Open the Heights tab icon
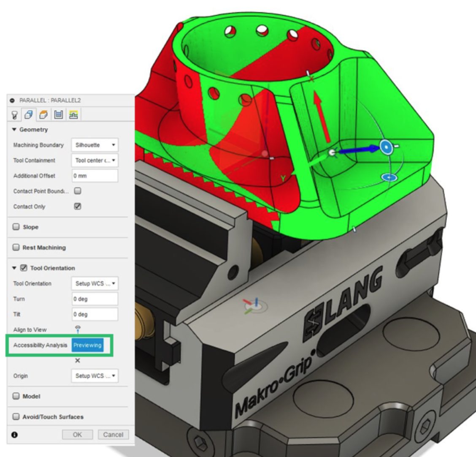The width and height of the screenshot is (476, 457). [44, 114]
